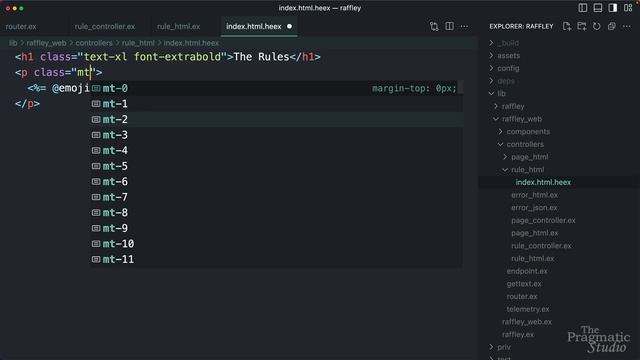Pick mt-11 from autocomplete list
Viewport: 640px width, 360px height.
[x=276, y=259]
